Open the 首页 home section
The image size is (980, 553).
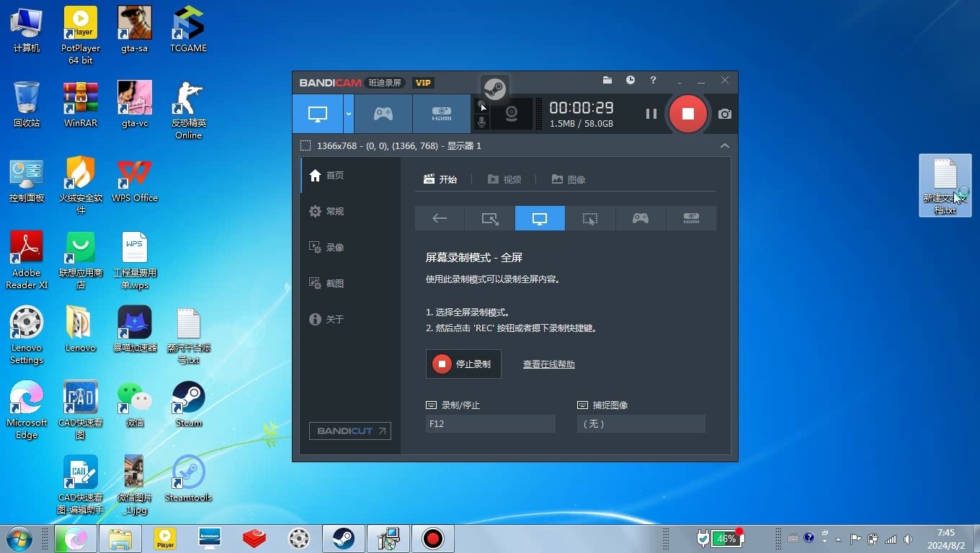point(350,175)
